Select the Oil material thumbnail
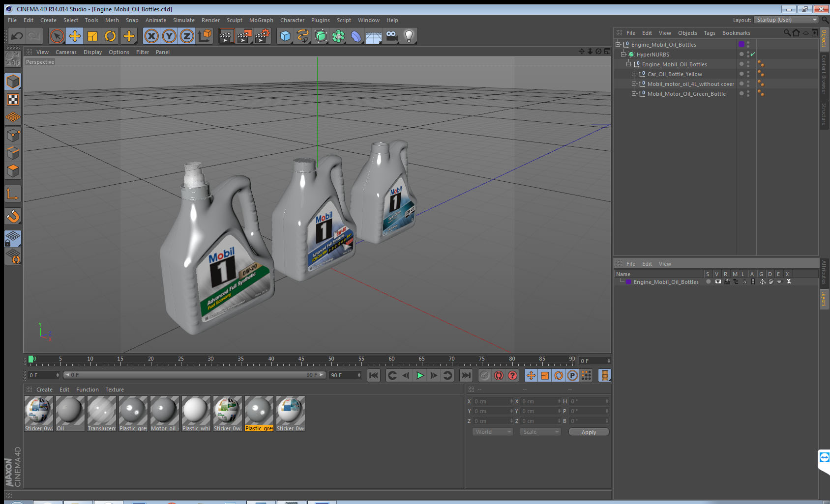This screenshot has height=504, width=830. pos(70,414)
